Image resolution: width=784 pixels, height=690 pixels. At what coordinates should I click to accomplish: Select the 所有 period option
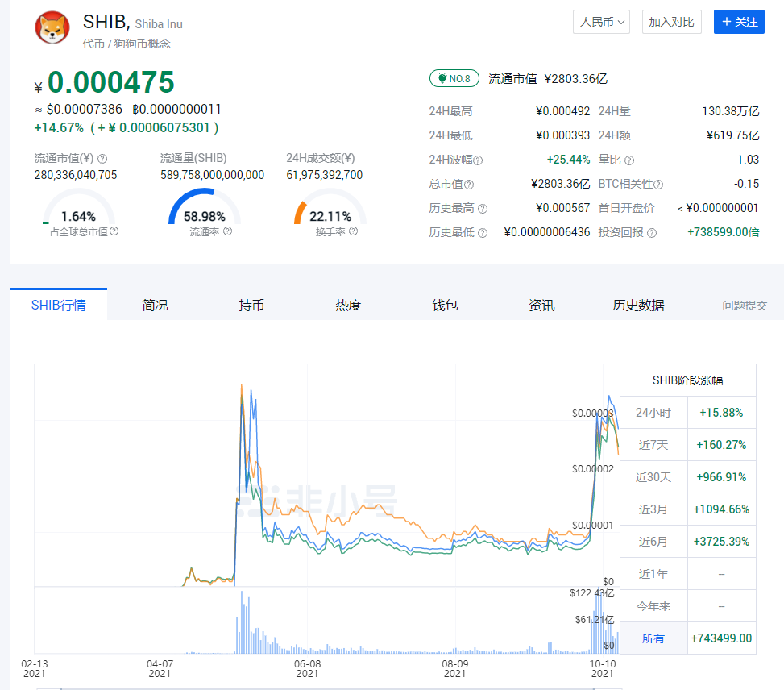point(653,638)
